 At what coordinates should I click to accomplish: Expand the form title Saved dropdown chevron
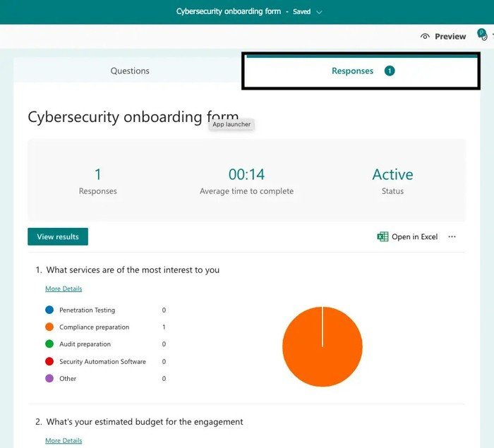point(319,12)
